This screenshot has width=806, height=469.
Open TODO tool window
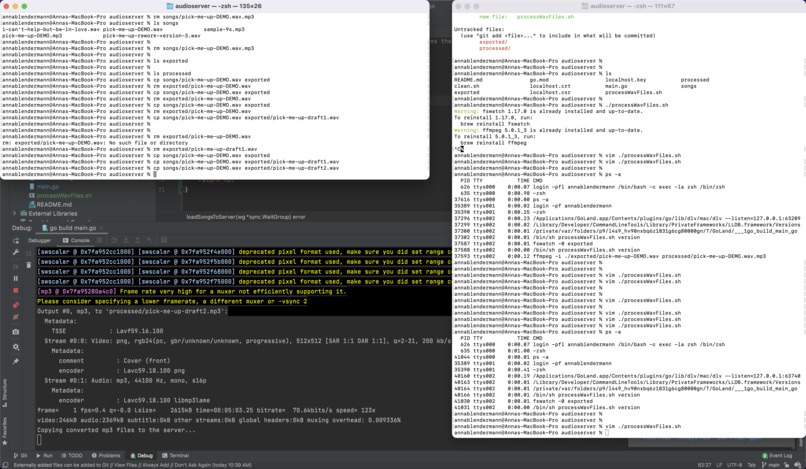[x=72, y=456]
